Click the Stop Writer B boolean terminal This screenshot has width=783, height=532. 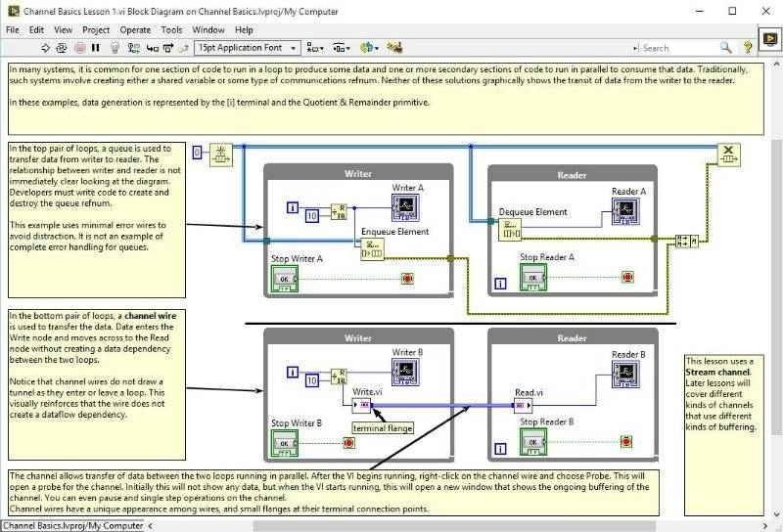(x=285, y=443)
